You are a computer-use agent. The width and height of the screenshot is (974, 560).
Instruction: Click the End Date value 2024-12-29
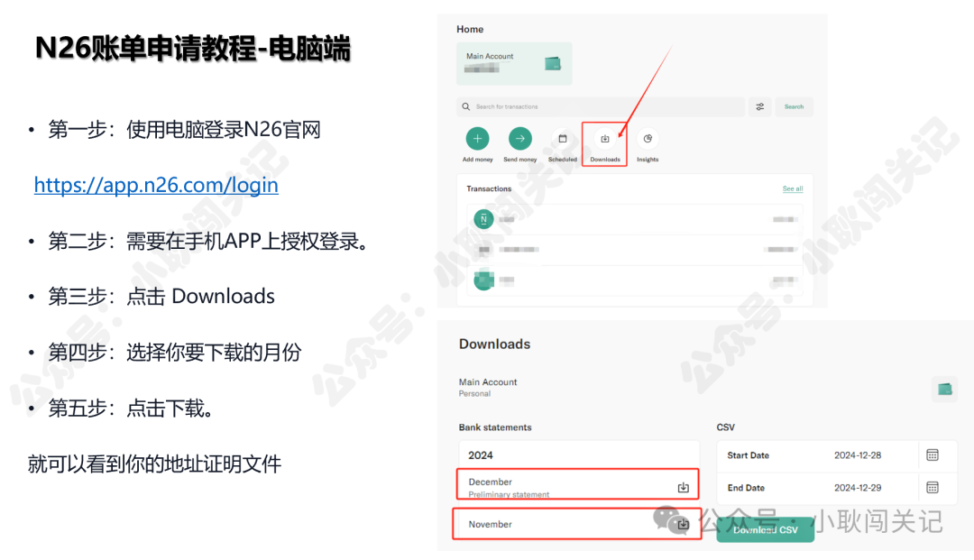pyautogui.click(x=858, y=487)
